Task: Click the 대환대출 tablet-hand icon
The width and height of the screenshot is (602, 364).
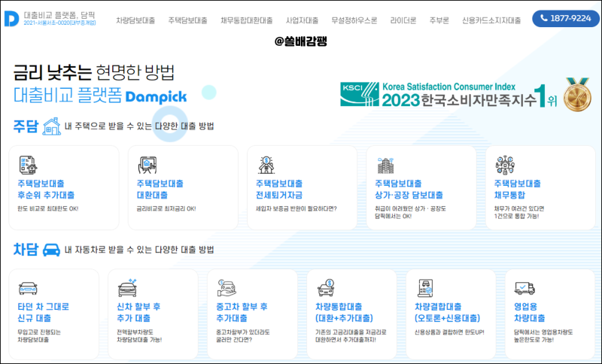Action: (147, 165)
